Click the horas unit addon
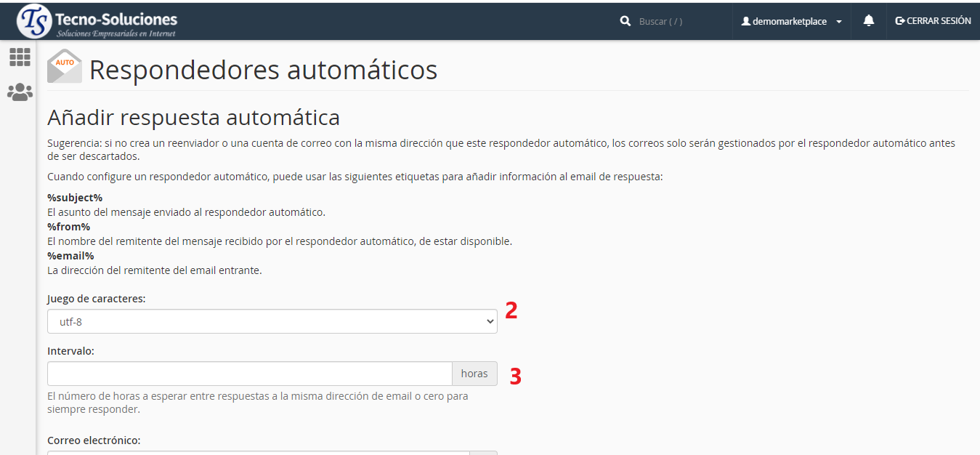 pos(474,374)
